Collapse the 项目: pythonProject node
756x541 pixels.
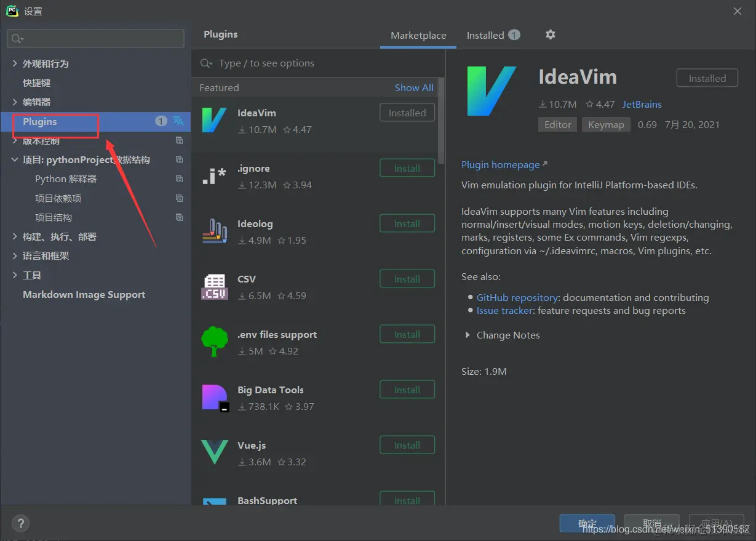point(15,159)
